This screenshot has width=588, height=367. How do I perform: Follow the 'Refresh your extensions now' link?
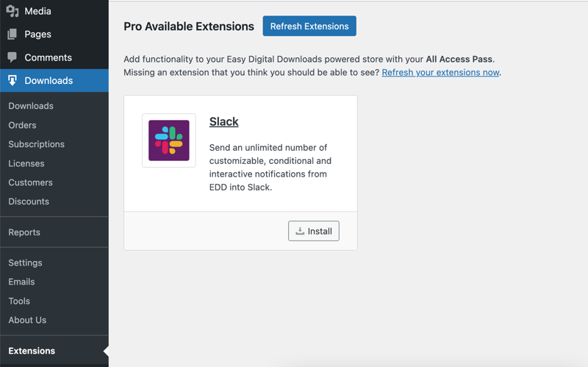tap(440, 72)
